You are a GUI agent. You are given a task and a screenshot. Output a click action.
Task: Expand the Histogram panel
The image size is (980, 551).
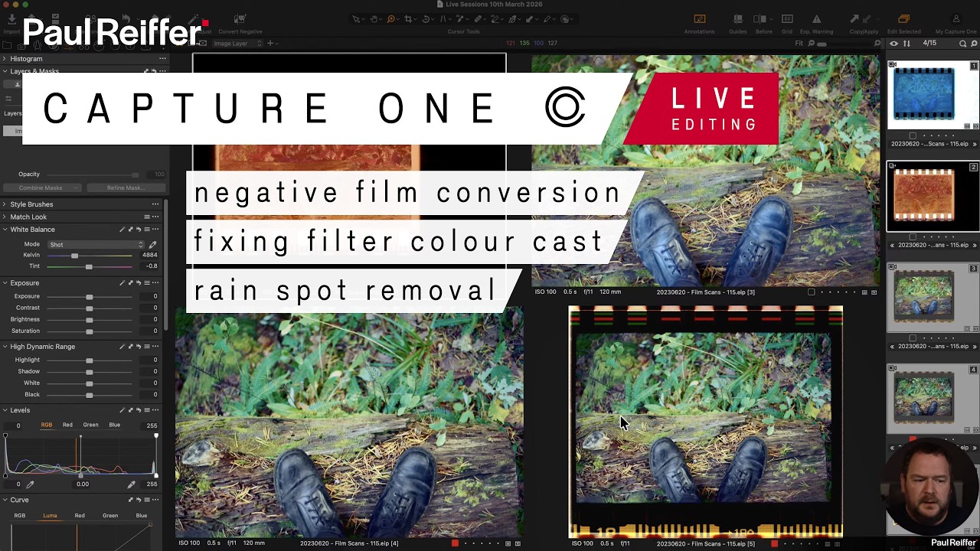(x=5, y=59)
